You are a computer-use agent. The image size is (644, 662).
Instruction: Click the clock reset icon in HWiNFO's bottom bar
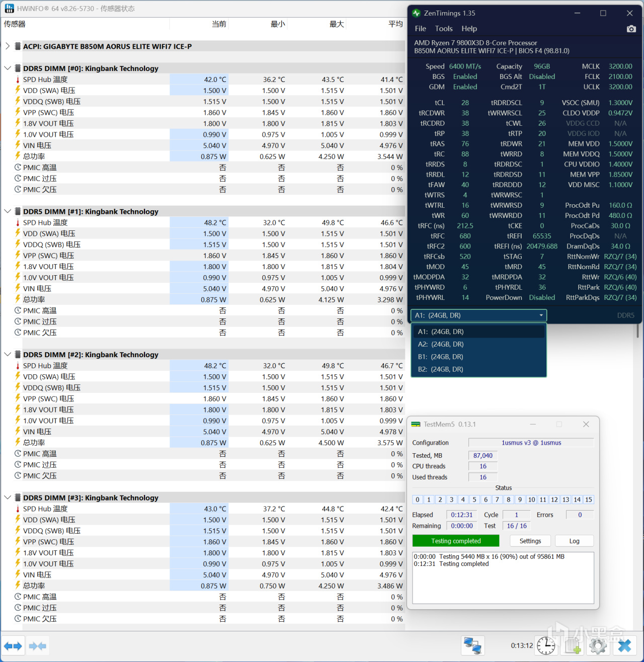546,645
